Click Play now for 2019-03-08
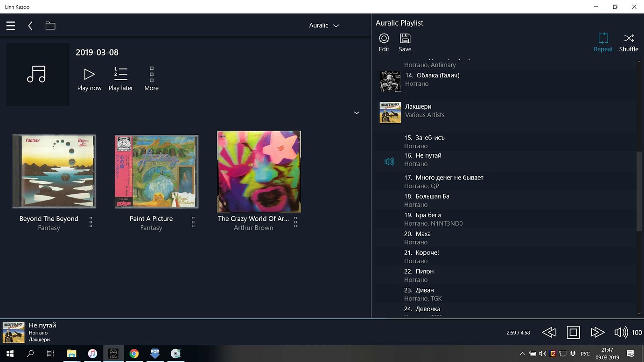Viewport: 644px width, 362px height. coord(89,79)
